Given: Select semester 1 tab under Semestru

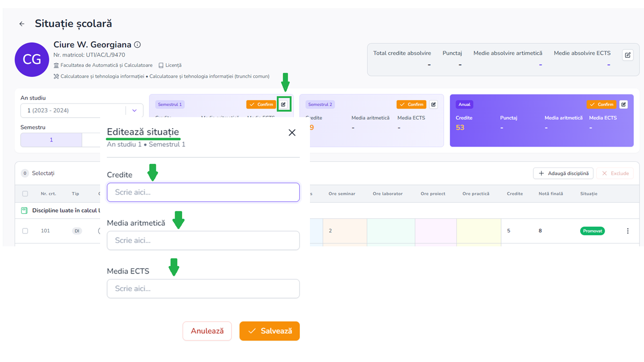Looking at the screenshot, I should click(x=51, y=140).
